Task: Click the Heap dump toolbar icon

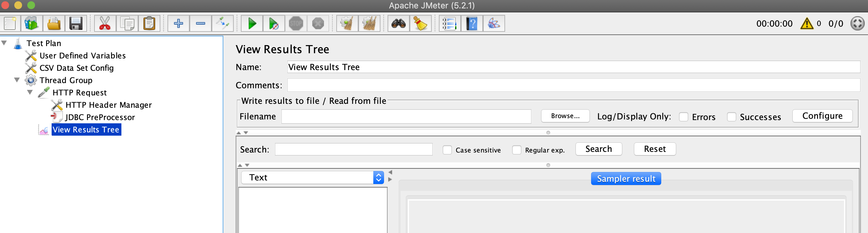Action: click(494, 24)
